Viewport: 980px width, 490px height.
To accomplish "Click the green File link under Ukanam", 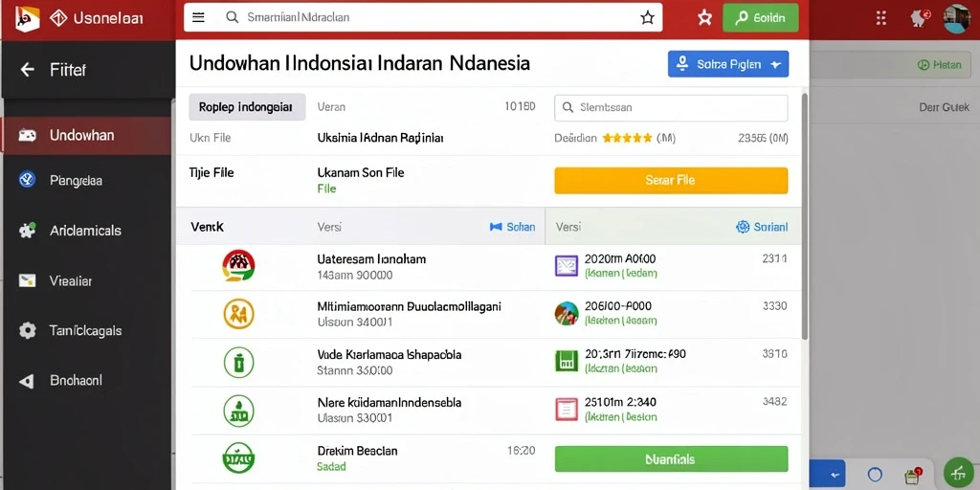I will pos(327,189).
